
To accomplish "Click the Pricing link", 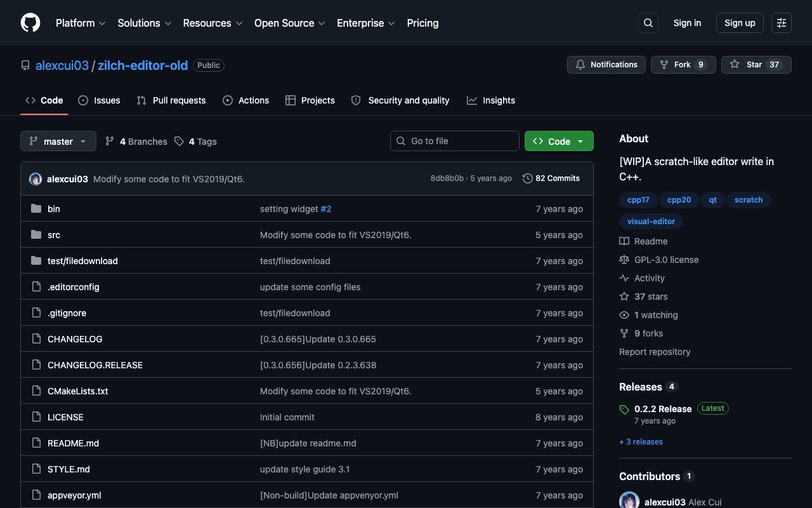I will tap(422, 23).
